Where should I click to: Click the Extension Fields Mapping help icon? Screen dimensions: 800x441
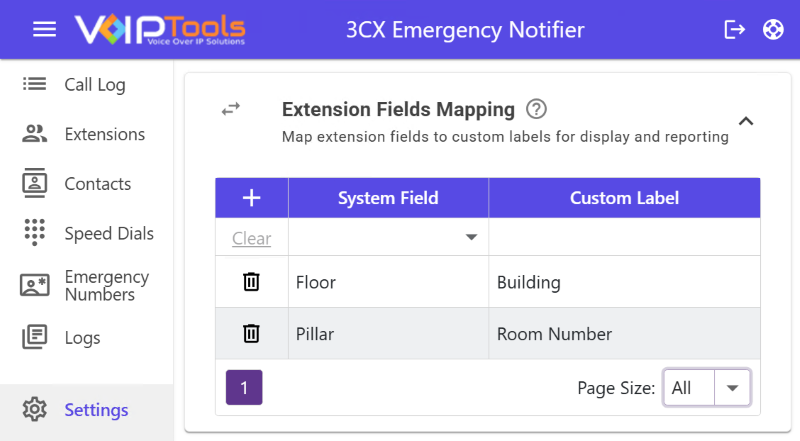537,109
